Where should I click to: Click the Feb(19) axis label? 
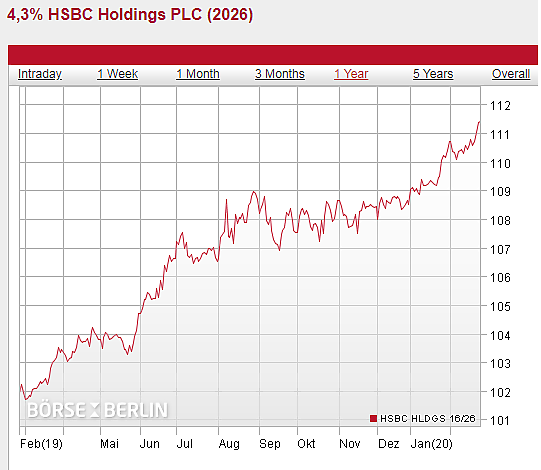(41, 443)
